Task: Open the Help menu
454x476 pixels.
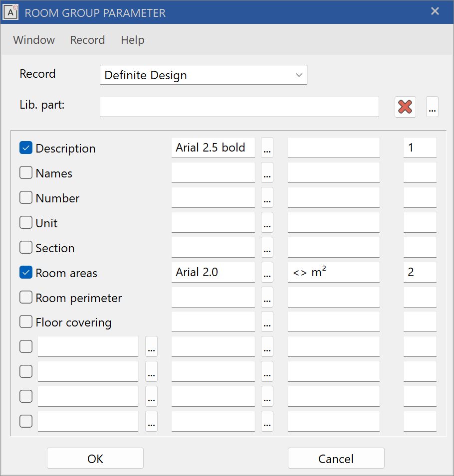Action: (133, 40)
